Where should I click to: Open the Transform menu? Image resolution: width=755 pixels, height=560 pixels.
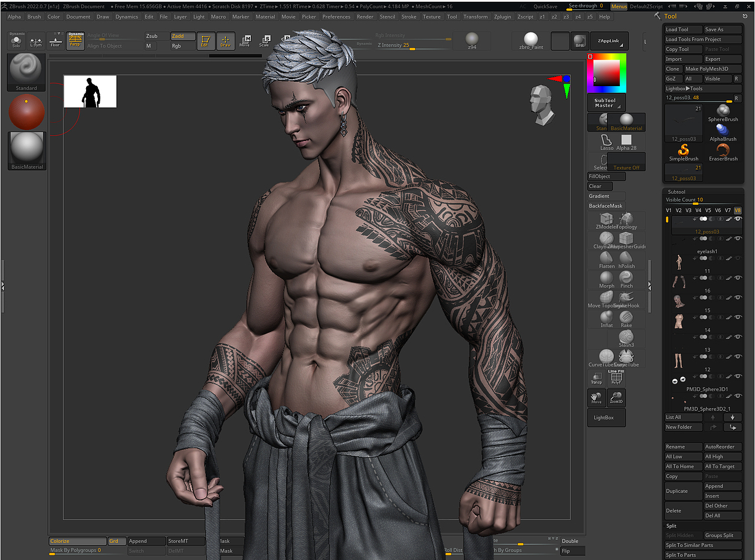pyautogui.click(x=475, y=17)
